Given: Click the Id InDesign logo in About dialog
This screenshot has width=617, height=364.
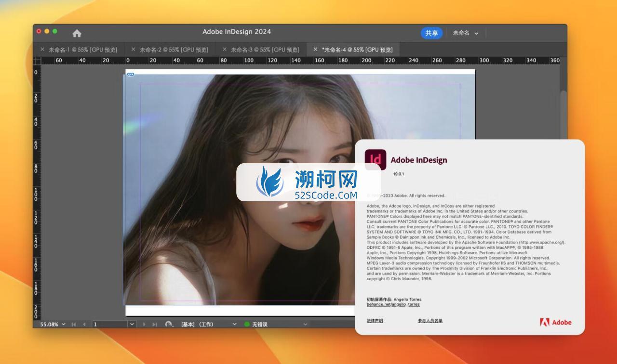Looking at the screenshot, I should pos(376,160).
